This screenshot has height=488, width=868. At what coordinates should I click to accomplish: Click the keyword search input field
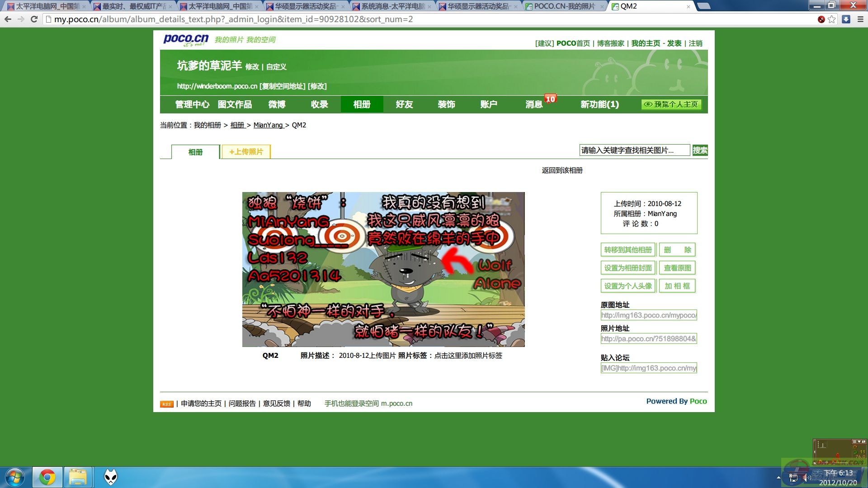(x=635, y=150)
